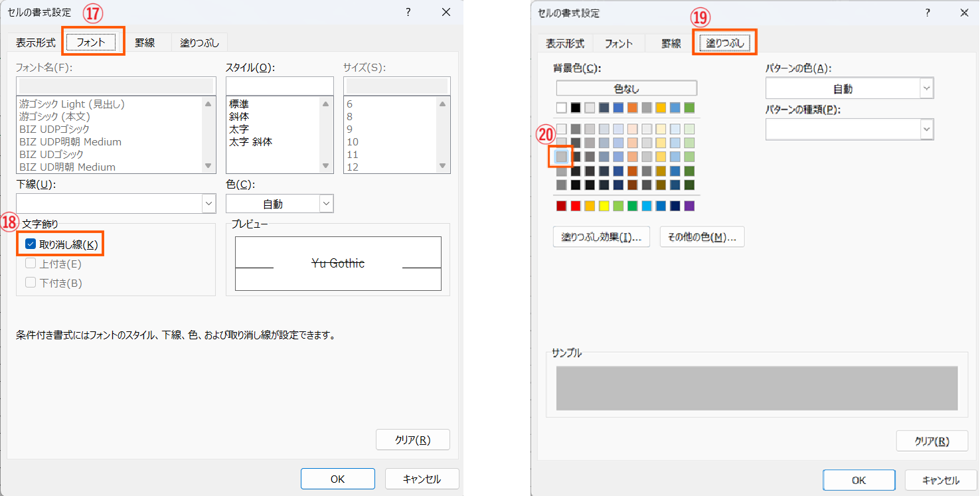Viewport: 980px width, 496px height.
Task: Open the 表示形式 tab in the right dialog
Action: [x=564, y=44]
